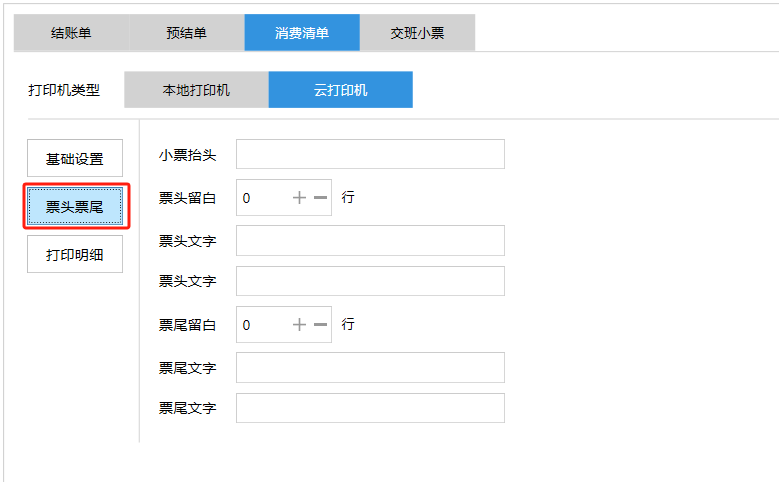Increase 票头留白 rows with plus icon

(299, 198)
